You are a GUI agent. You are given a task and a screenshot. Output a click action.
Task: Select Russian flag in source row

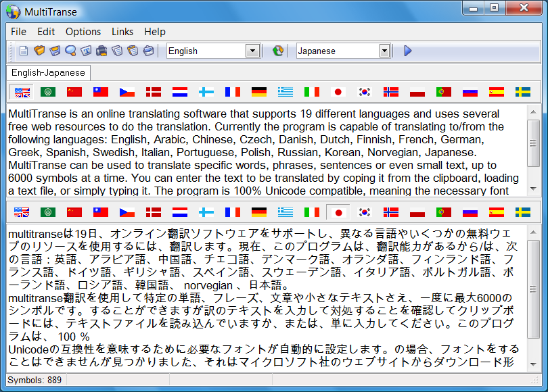point(470,92)
